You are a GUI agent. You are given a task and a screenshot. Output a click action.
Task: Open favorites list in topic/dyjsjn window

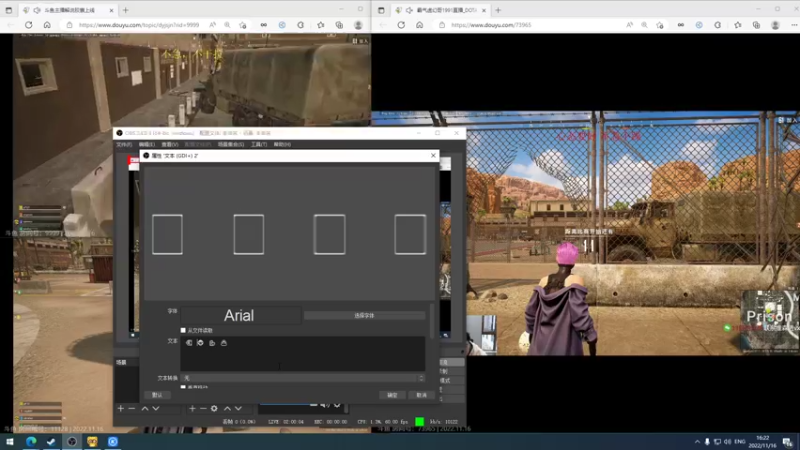[x=320, y=24]
